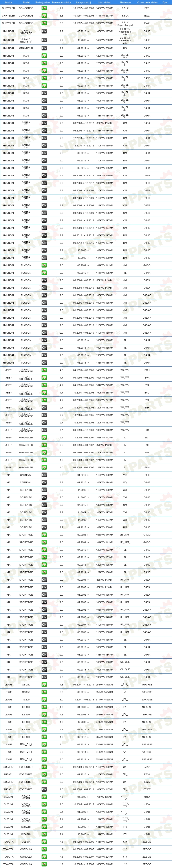Click the petrol icon for Toyota Celica

(44, 842)
